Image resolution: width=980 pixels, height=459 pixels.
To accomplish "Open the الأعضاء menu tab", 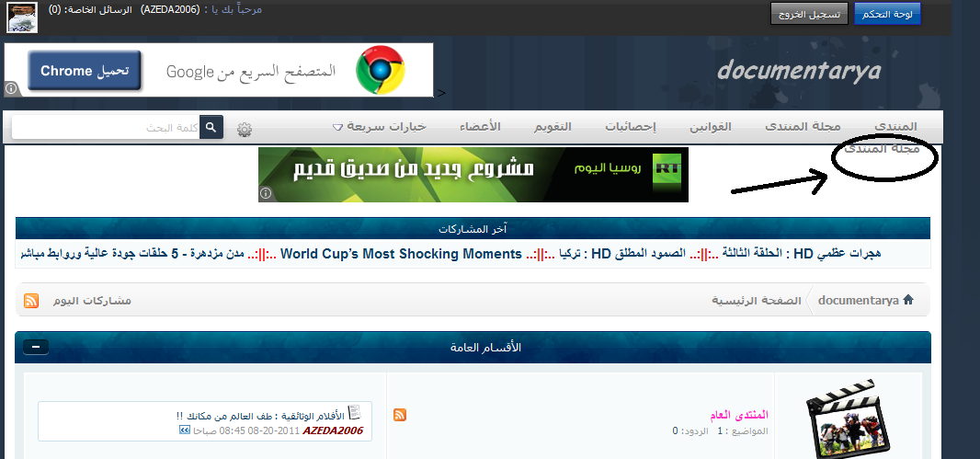I will tap(480, 127).
